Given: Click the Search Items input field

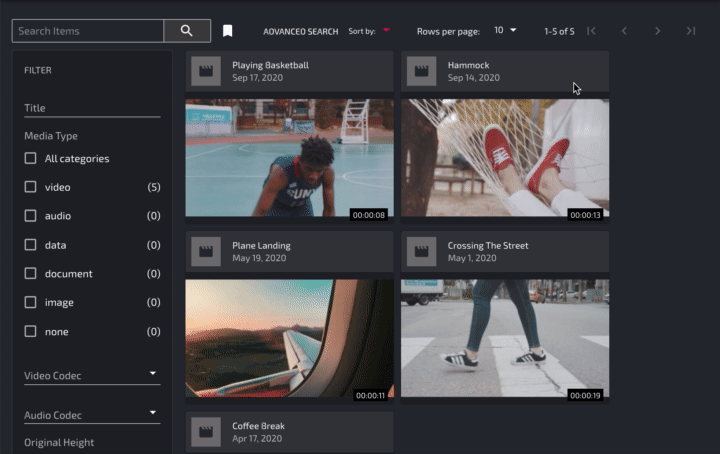Looking at the screenshot, I should coord(88,31).
